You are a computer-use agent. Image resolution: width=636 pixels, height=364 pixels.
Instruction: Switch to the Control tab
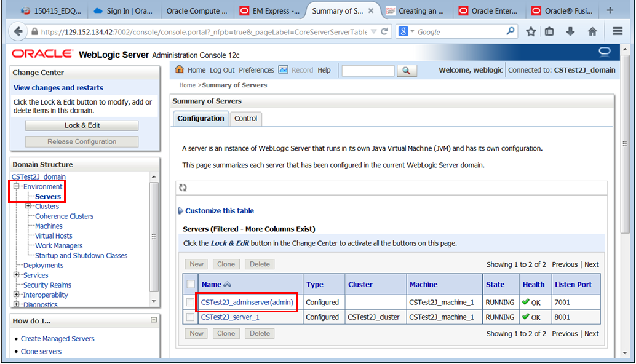(245, 118)
